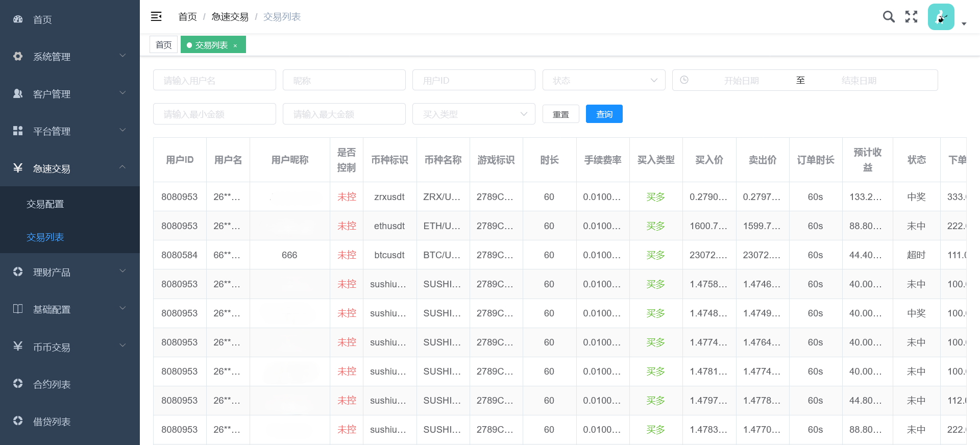Screen dimensions: 980x445
Task: Click 急速交易 in the breadcrumb
Action: 230,17
